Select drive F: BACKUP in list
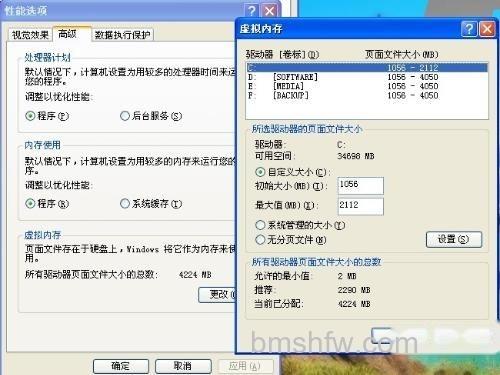This screenshot has width=500, height=375. [x=367, y=95]
